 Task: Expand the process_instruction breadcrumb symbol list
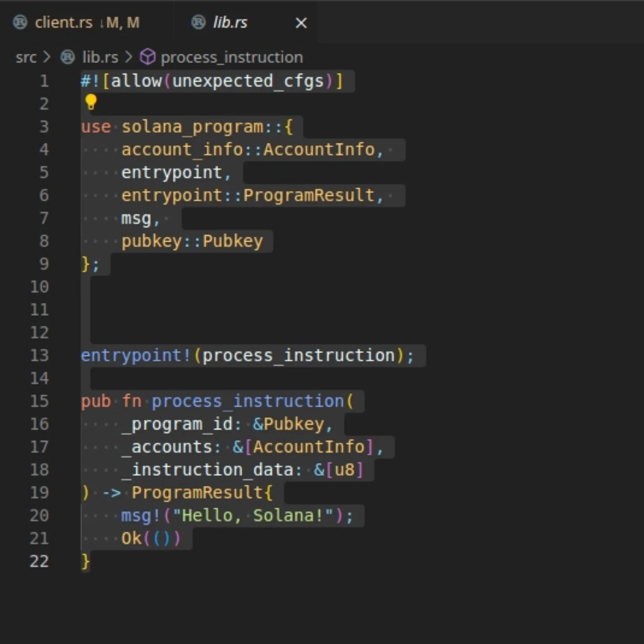(x=231, y=58)
